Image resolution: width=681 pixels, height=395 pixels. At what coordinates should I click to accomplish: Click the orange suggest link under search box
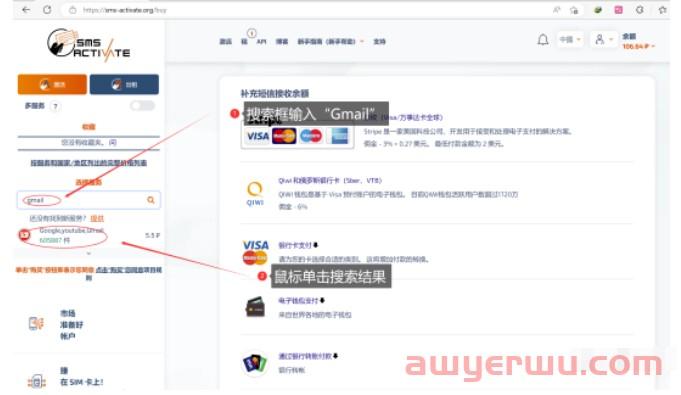(97, 218)
